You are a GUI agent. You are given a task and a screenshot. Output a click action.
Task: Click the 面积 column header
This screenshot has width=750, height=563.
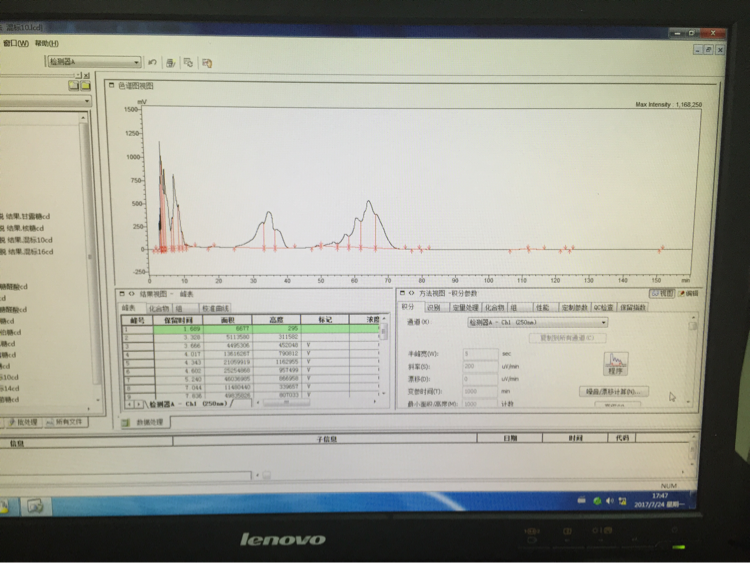tap(228, 320)
